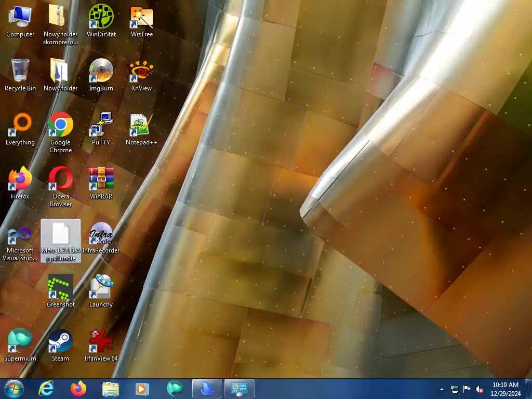532x399 pixels.
Task: Select the plain Nowy folder icon
Action: coord(60,75)
